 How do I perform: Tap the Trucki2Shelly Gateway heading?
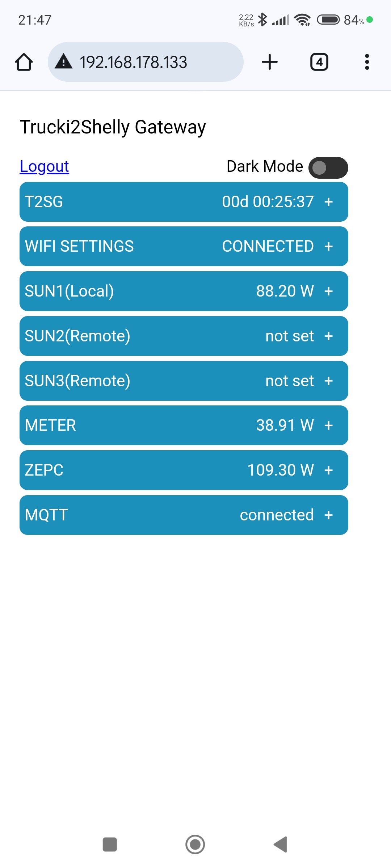click(113, 127)
